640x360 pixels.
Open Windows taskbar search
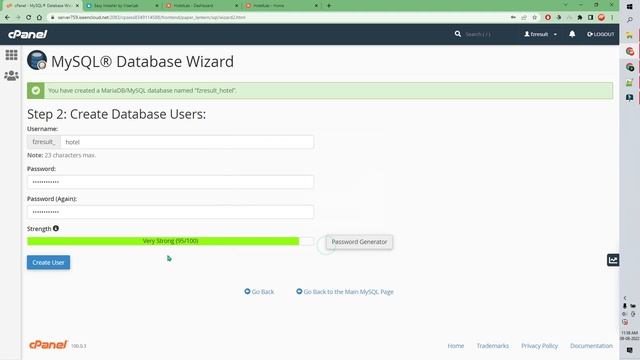tap(629, 20)
